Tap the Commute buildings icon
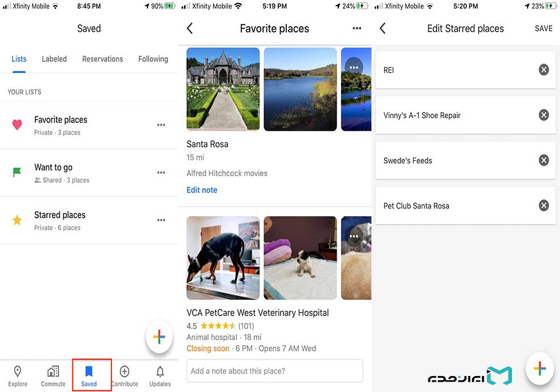 coord(53,371)
